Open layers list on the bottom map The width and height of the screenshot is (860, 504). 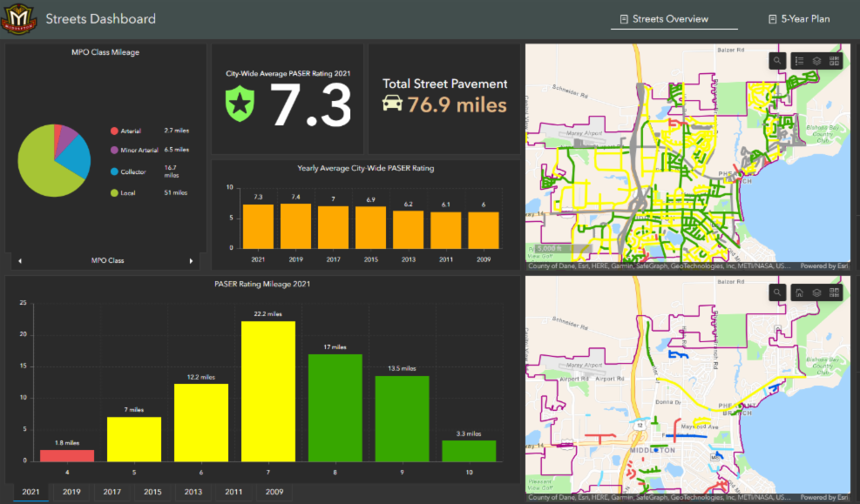816,292
